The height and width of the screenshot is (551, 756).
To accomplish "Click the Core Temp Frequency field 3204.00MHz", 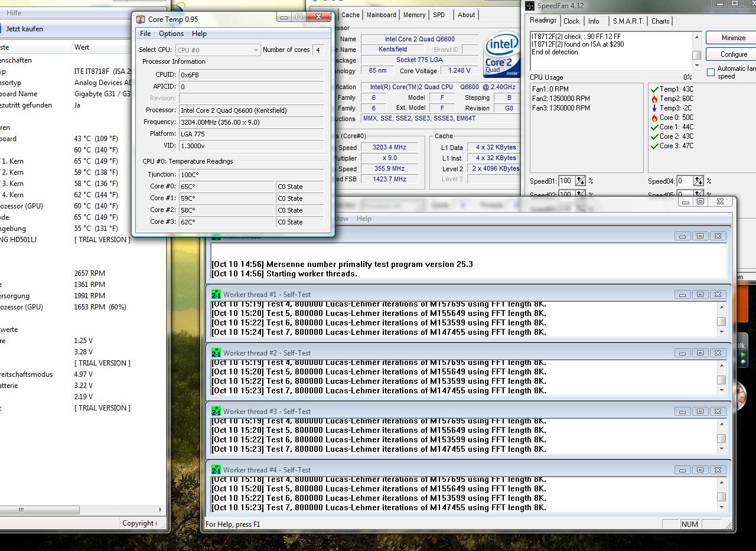I will [252, 122].
